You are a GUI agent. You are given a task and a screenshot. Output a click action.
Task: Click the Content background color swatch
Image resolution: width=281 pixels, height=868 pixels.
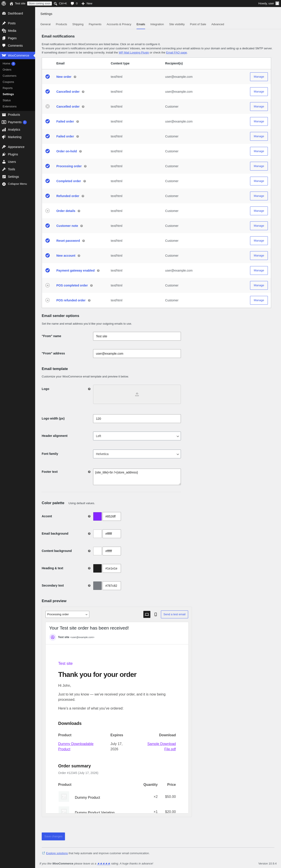pyautogui.click(x=97, y=551)
